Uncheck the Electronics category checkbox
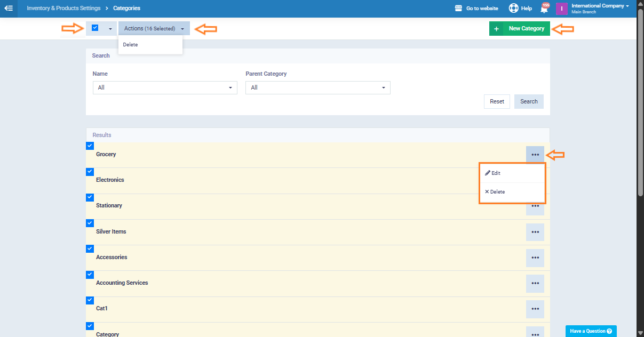Image resolution: width=644 pixels, height=337 pixels. click(x=90, y=172)
